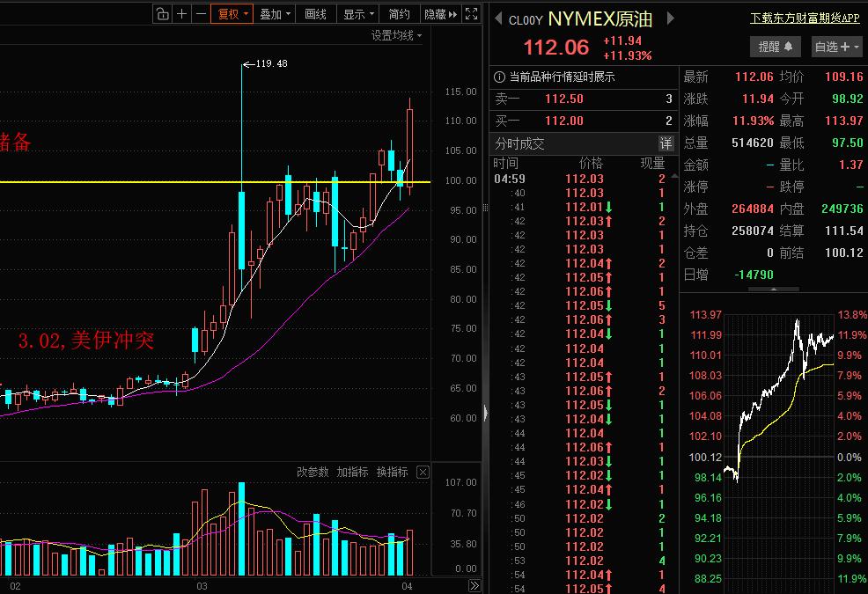Click the 3.02,美伊冲突 annotation text
Image resolution: width=868 pixels, height=594 pixels.
(x=86, y=340)
